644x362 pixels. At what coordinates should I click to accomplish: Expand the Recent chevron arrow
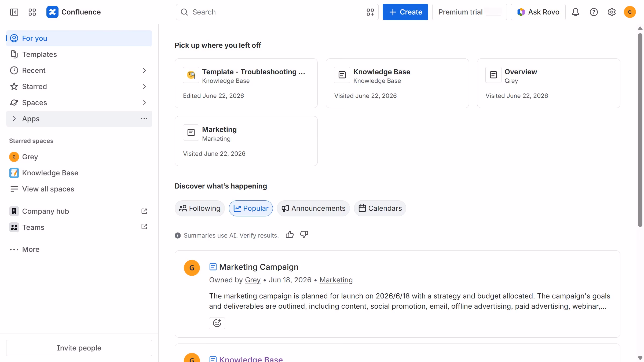tap(144, 71)
